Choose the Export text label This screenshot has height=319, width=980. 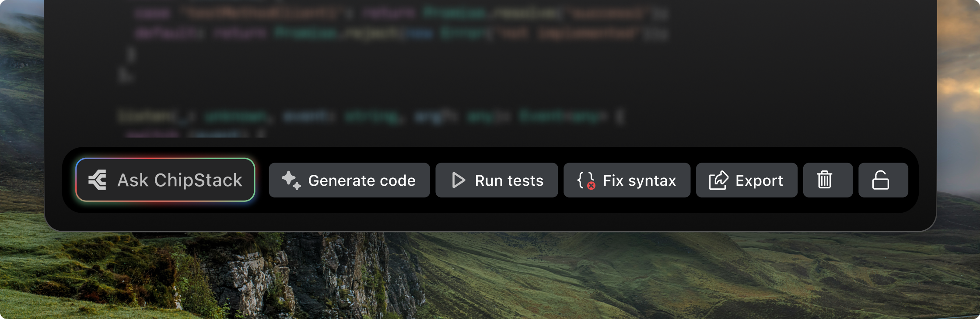point(759,180)
